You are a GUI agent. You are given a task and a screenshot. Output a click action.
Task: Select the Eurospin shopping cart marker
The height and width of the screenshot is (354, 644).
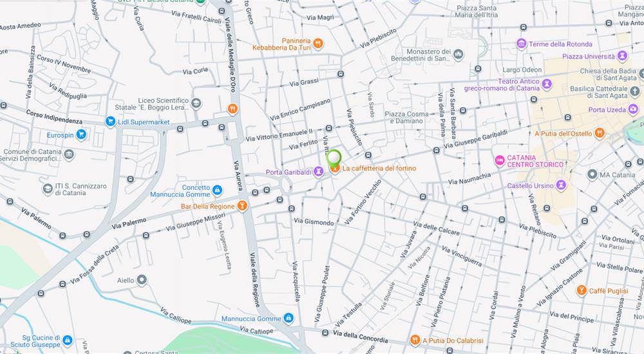pos(81,135)
